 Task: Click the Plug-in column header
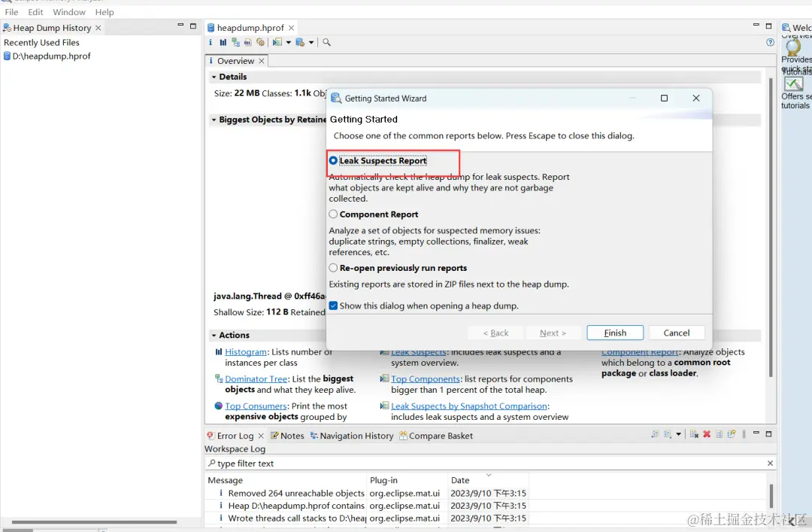[x=408, y=480]
